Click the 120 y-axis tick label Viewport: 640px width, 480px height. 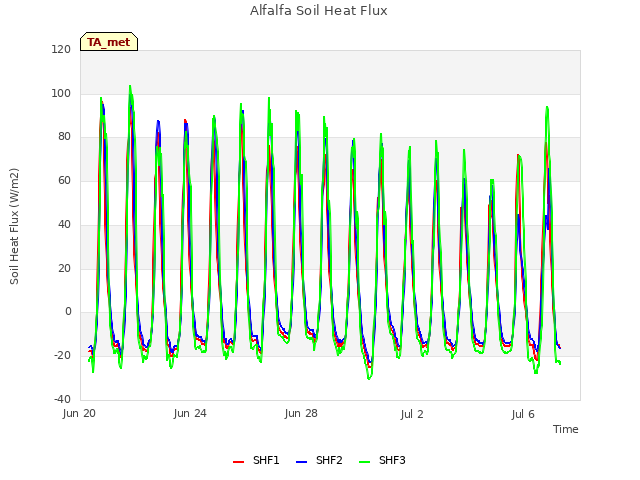click(x=61, y=49)
